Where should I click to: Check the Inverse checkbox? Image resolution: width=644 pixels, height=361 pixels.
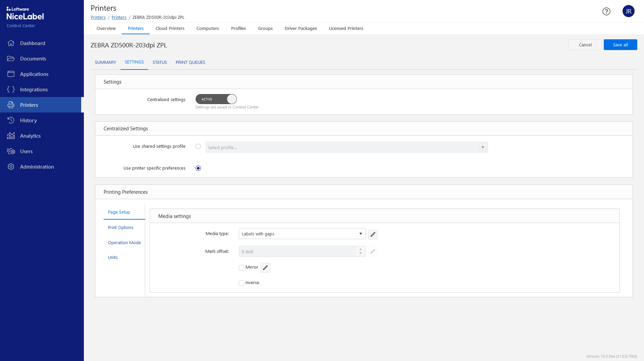(241, 283)
